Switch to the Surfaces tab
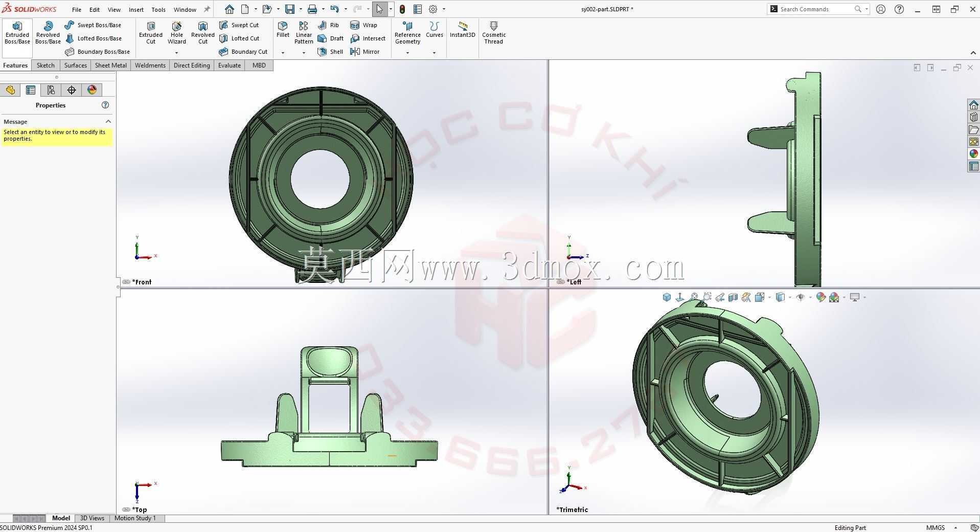The height and width of the screenshot is (532, 980). click(76, 65)
